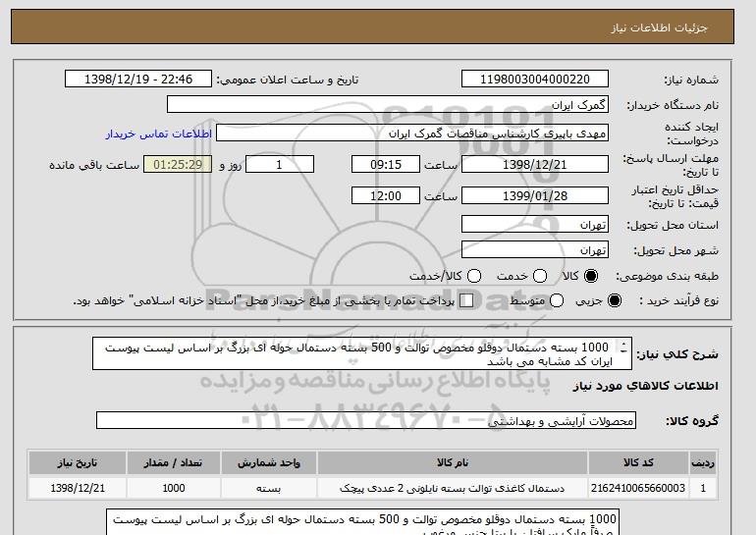Select the کالا radio button
This screenshot has width=756, height=535.
591,276
